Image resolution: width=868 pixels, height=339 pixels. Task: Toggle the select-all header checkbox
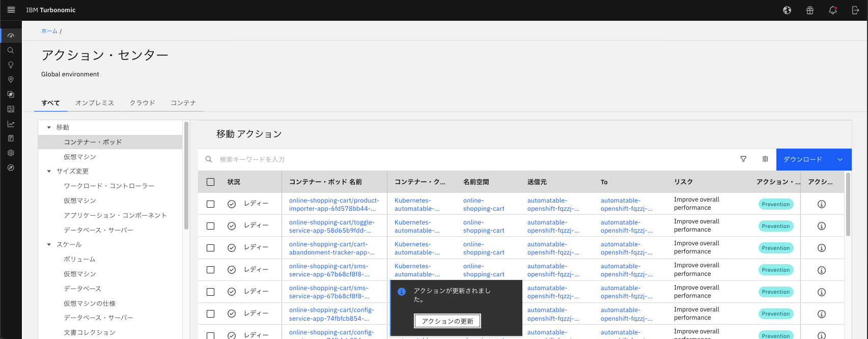(x=211, y=182)
